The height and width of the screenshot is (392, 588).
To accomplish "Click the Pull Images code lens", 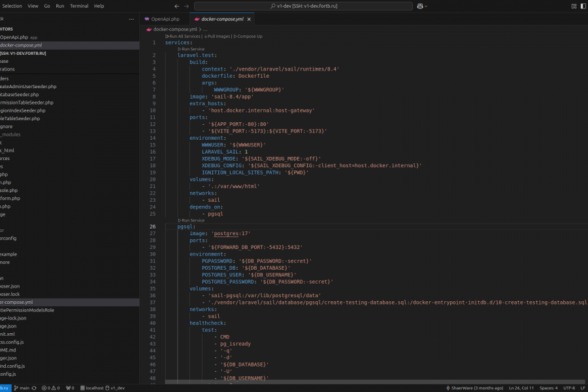I will [218, 37].
